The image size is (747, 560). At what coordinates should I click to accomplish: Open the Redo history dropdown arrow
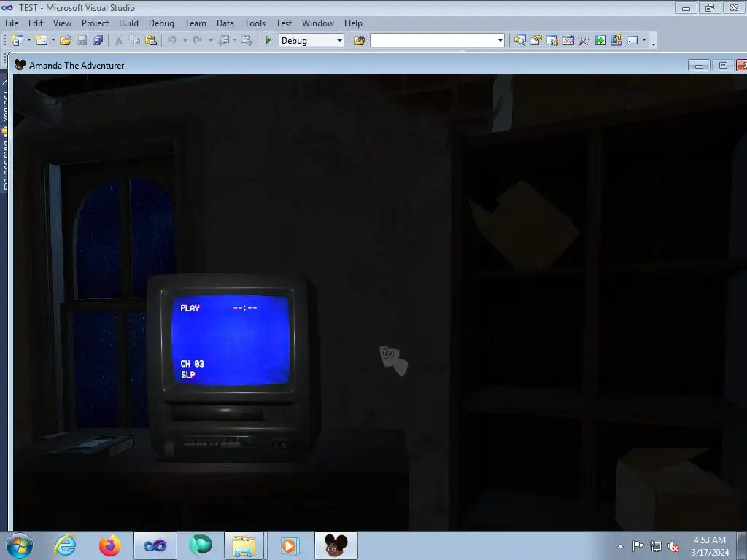click(211, 41)
